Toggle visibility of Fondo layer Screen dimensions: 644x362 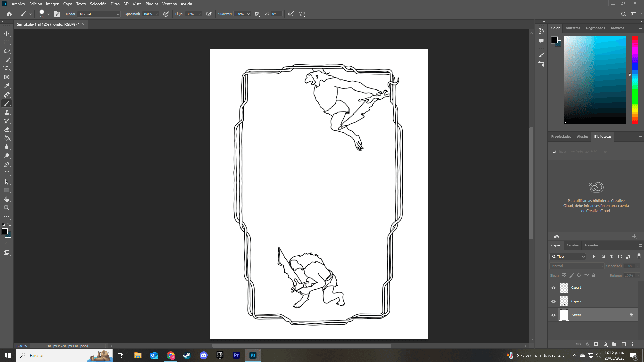coord(553,315)
